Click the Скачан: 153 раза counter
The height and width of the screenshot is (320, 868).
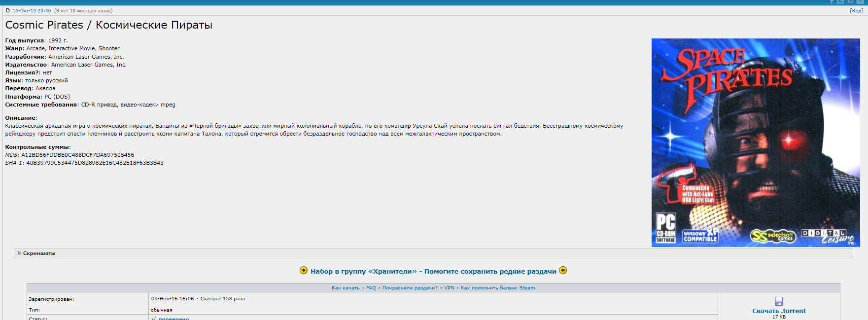click(223, 299)
